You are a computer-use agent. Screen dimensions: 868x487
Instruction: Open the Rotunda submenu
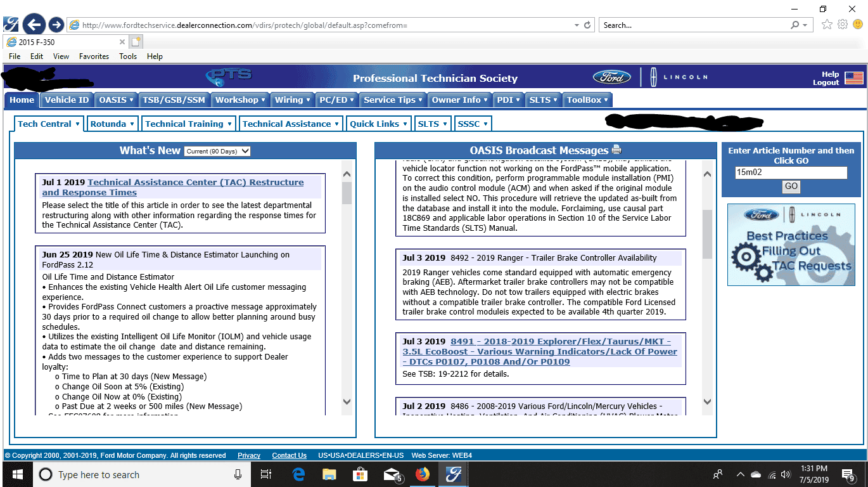pos(112,124)
